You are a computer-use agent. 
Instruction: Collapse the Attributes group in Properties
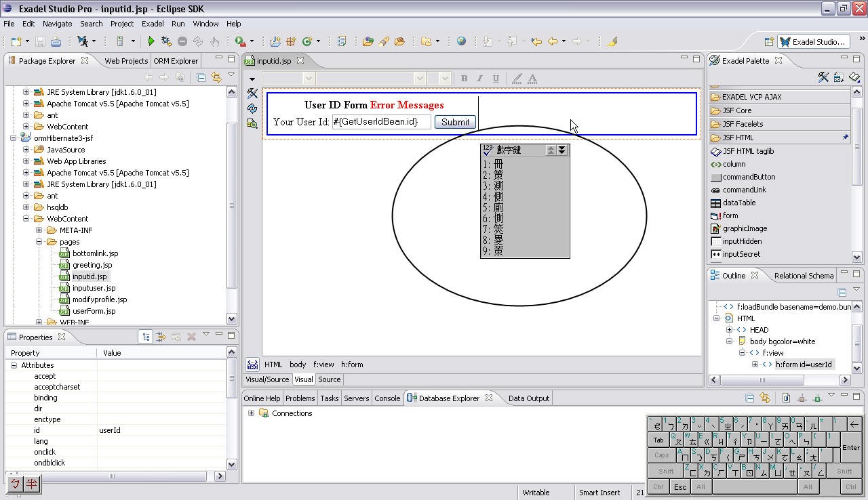pyautogui.click(x=14, y=365)
